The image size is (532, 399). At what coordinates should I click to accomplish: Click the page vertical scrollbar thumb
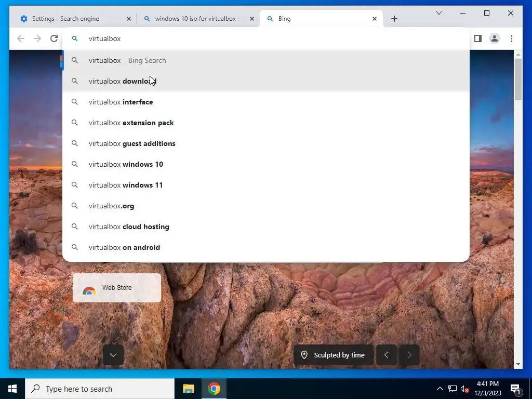pos(518,79)
